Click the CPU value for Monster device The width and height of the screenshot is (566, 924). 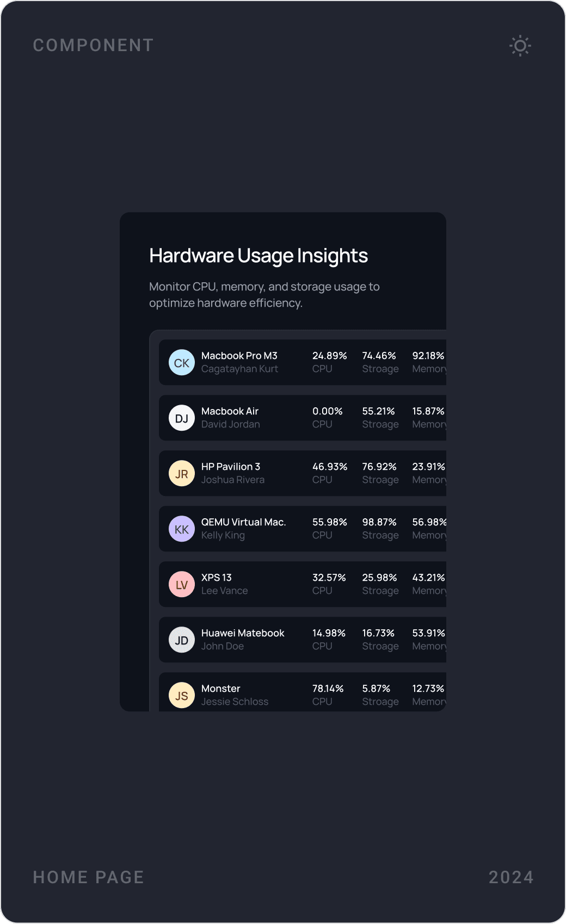[328, 688]
